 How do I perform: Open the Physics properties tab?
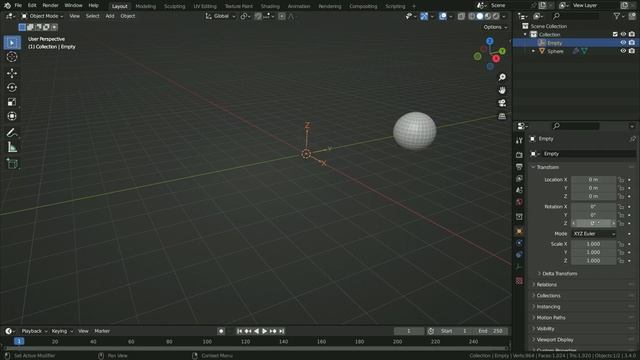pyautogui.click(x=519, y=243)
